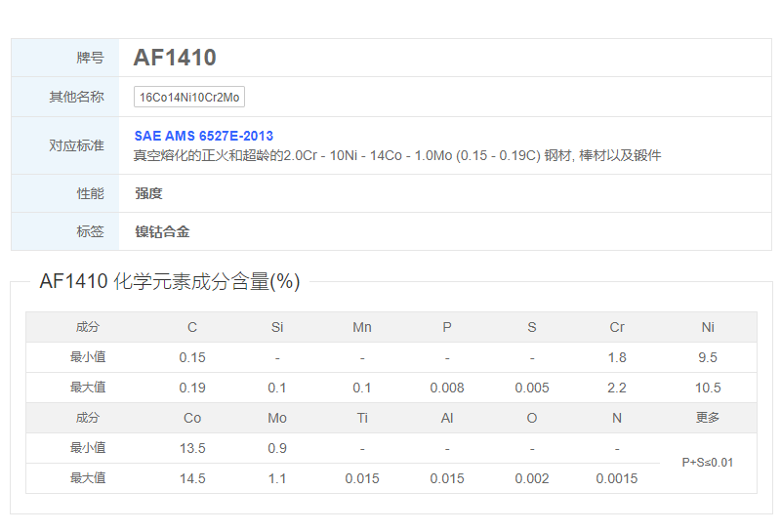This screenshot has width=781, height=532.
Task: Click the Co column header
Action: pyautogui.click(x=192, y=418)
